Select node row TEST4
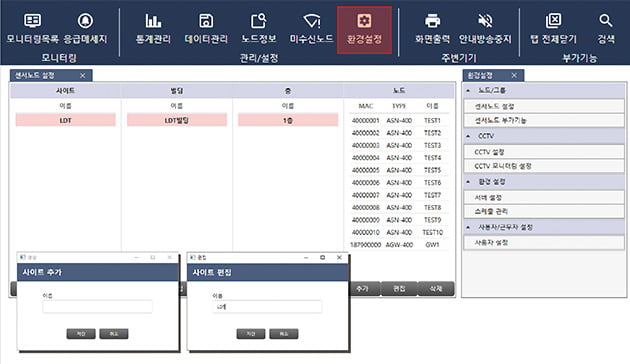 click(399, 158)
